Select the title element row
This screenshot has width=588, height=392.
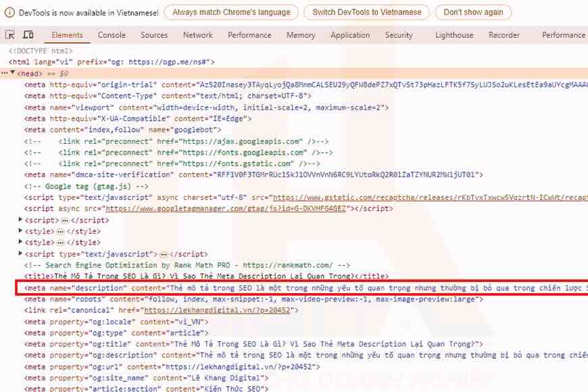[206, 276]
